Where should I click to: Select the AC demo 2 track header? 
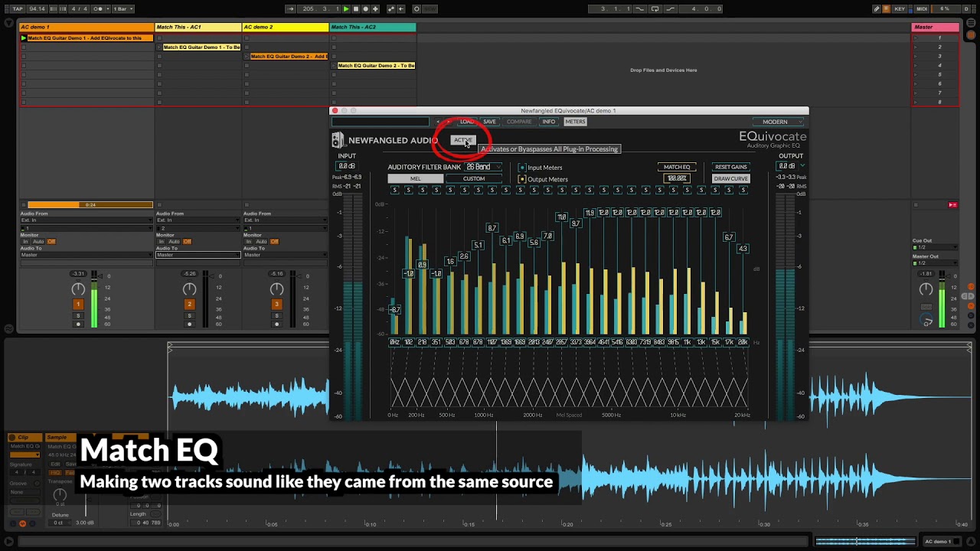click(285, 27)
